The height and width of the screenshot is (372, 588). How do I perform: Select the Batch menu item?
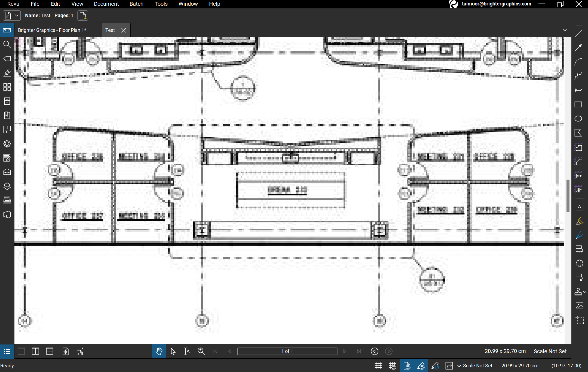click(x=136, y=4)
